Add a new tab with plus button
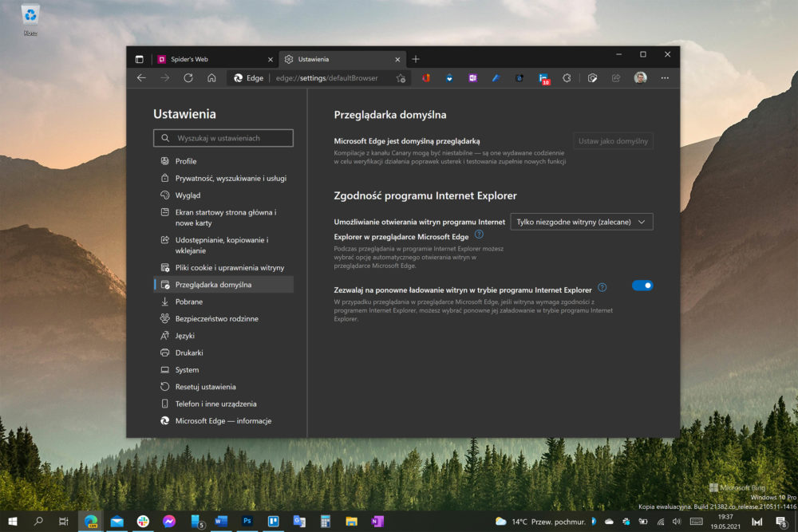Screen dimensions: 798x532 416,60
